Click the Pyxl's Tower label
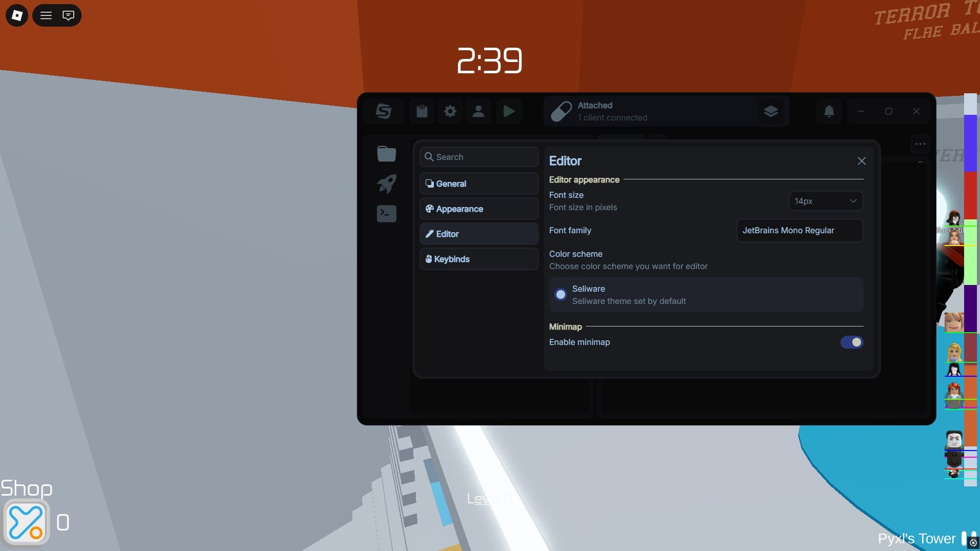Image resolution: width=980 pixels, height=551 pixels. 916,539
